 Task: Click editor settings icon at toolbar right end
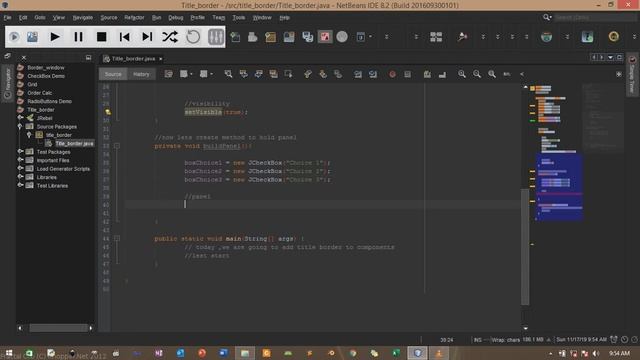[x=619, y=74]
